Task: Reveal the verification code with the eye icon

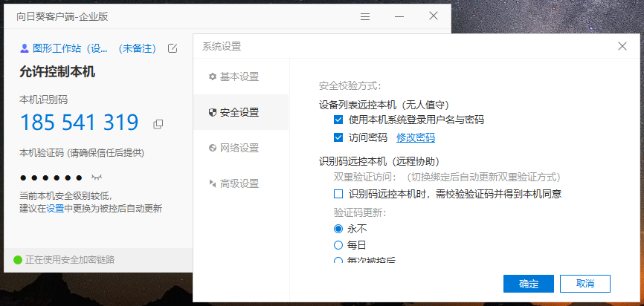Action: 97,178
